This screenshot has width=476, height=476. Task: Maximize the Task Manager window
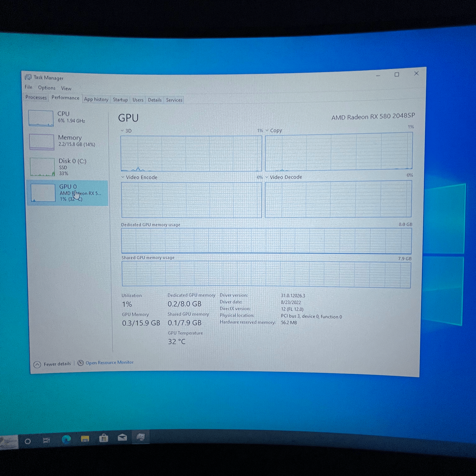pyautogui.click(x=397, y=74)
